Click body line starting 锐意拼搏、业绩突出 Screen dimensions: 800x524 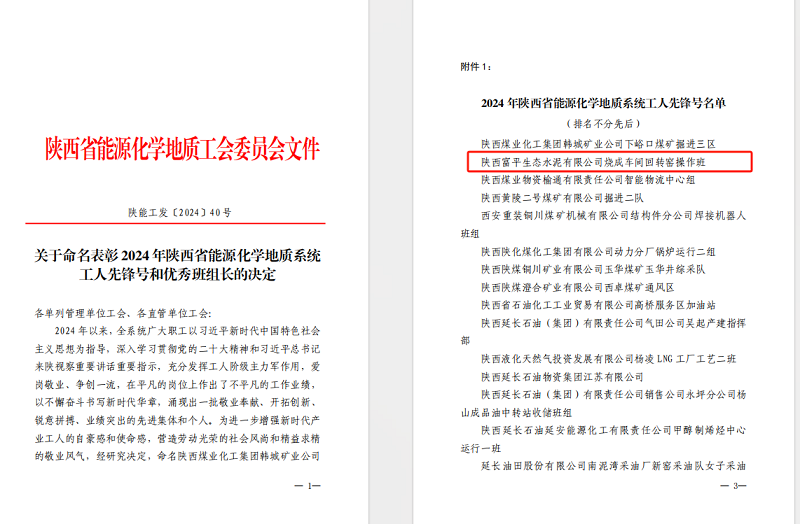click(x=178, y=420)
